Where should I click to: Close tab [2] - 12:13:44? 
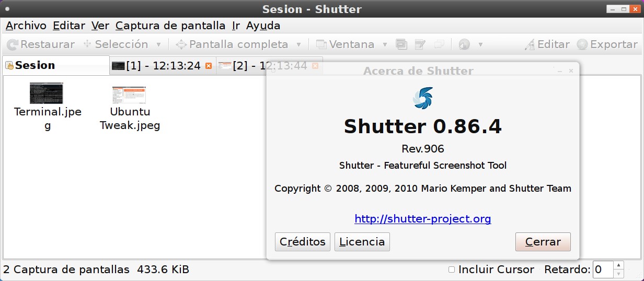tap(315, 66)
